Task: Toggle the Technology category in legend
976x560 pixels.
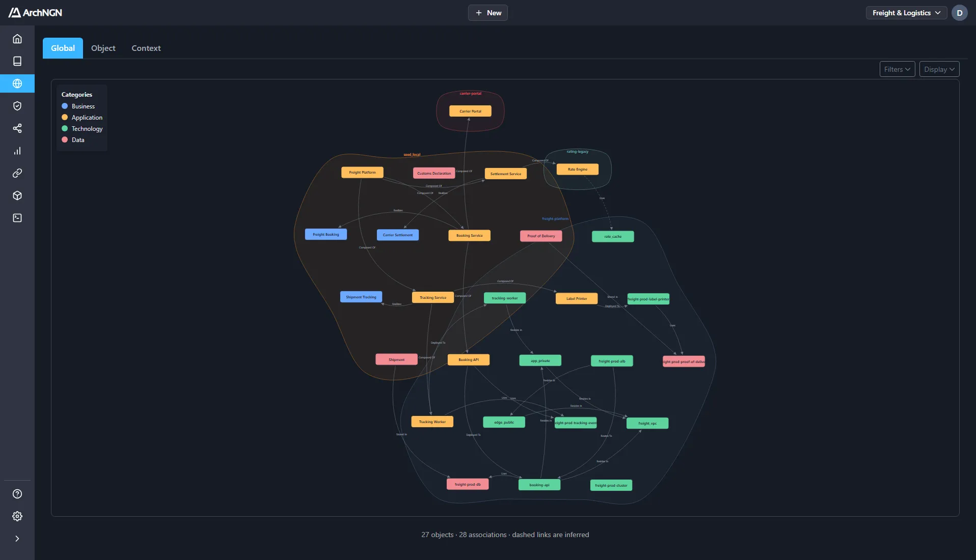Action: [x=82, y=129]
